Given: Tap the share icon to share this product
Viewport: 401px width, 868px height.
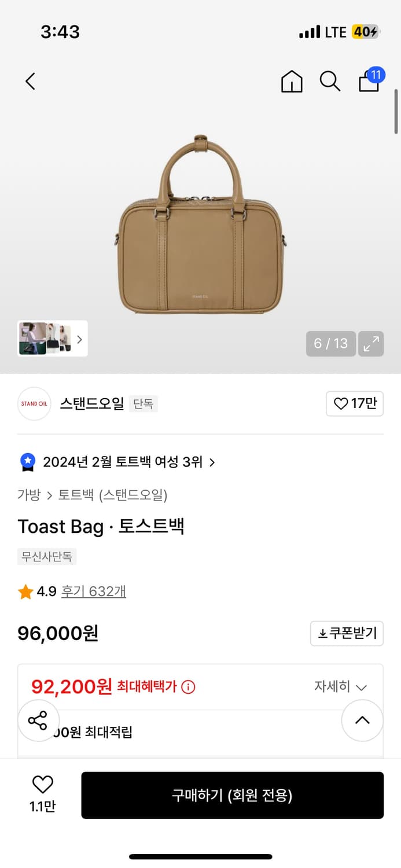Looking at the screenshot, I should click(38, 720).
